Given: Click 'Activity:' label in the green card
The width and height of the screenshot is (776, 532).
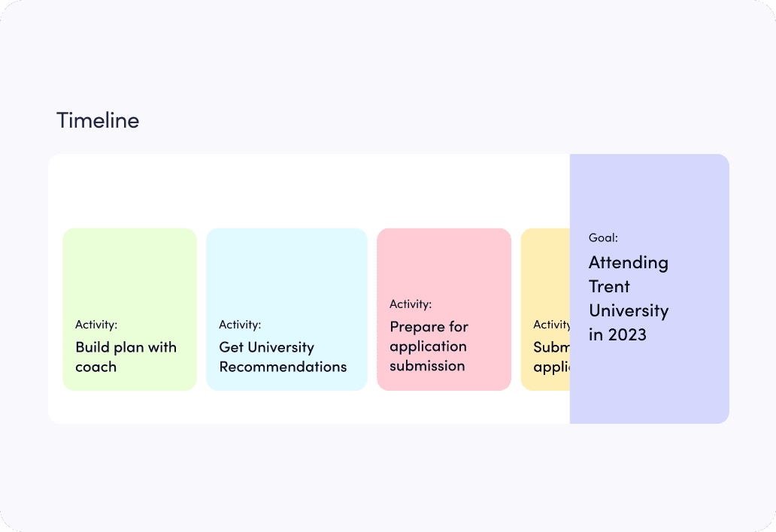Looking at the screenshot, I should click(96, 325).
